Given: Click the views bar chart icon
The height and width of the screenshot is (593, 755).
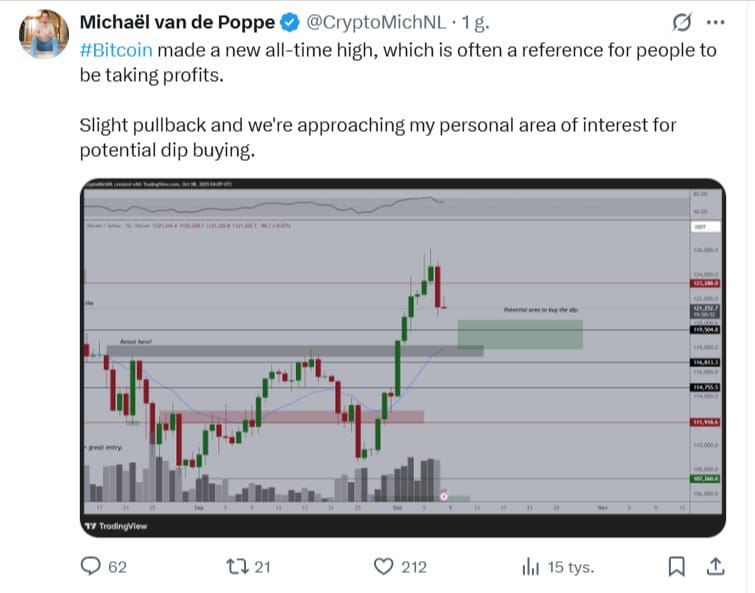Looking at the screenshot, I should pyautogui.click(x=530, y=566).
